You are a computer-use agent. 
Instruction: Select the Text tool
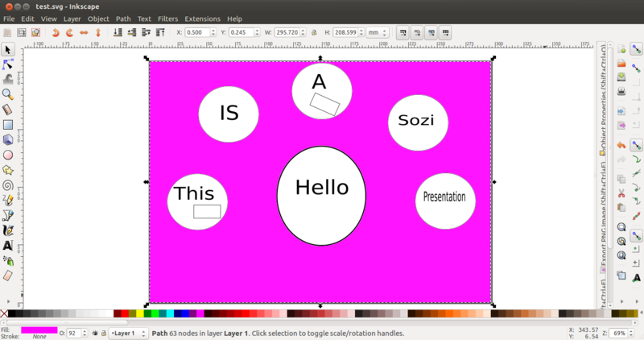click(x=8, y=246)
